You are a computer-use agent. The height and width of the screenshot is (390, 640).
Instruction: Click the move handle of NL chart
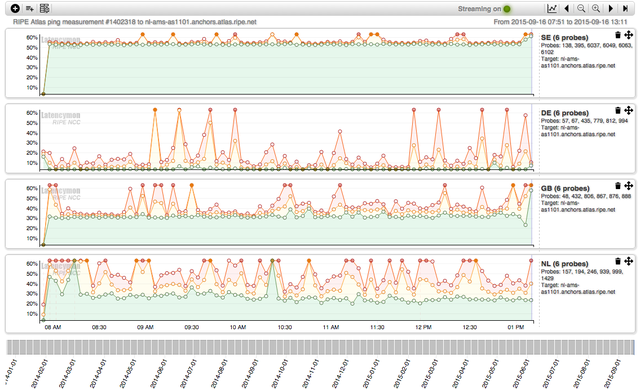[x=629, y=261]
